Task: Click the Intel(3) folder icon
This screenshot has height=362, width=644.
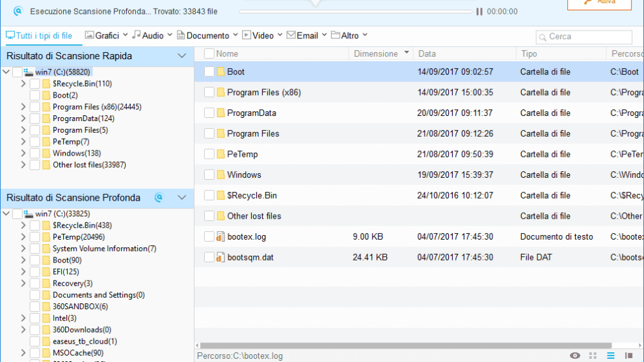Action: tap(46, 318)
